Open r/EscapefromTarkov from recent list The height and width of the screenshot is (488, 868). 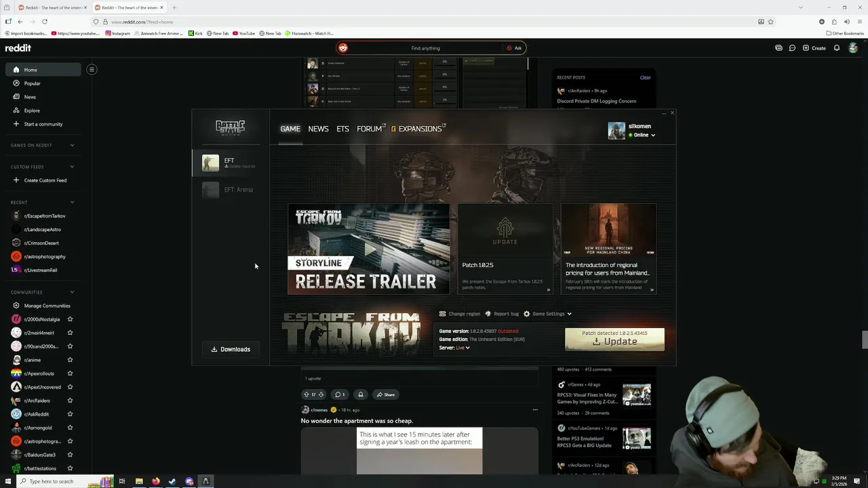43,216
